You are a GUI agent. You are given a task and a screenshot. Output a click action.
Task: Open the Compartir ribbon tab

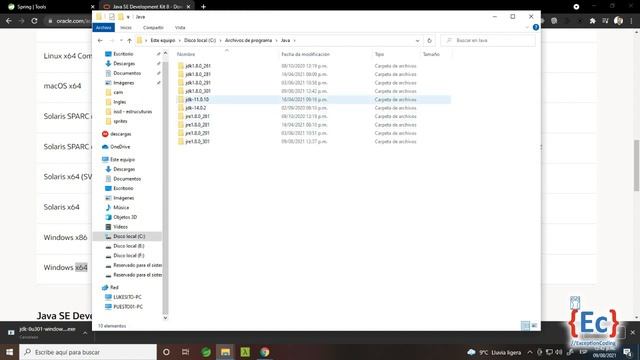tap(153, 27)
